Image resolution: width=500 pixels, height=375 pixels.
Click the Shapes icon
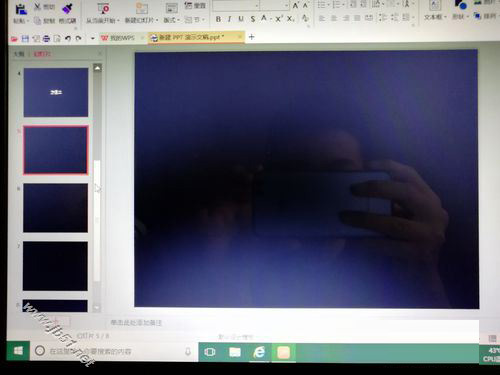pyautogui.click(x=460, y=5)
